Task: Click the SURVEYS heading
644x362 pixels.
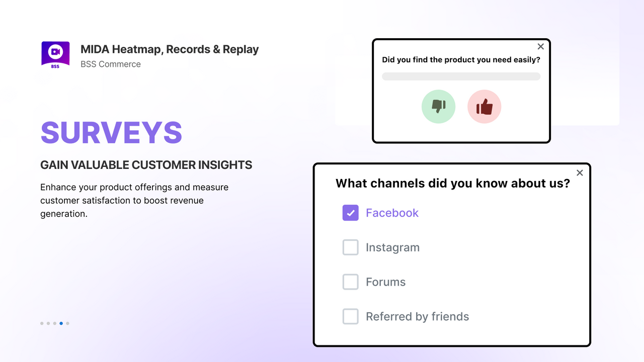Action: tap(111, 132)
